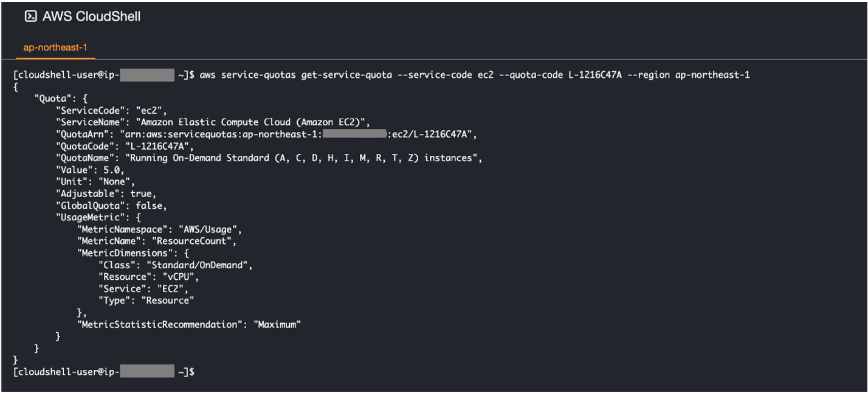Click the "MetricStatisticRecommendation" Maximum line

(189, 324)
